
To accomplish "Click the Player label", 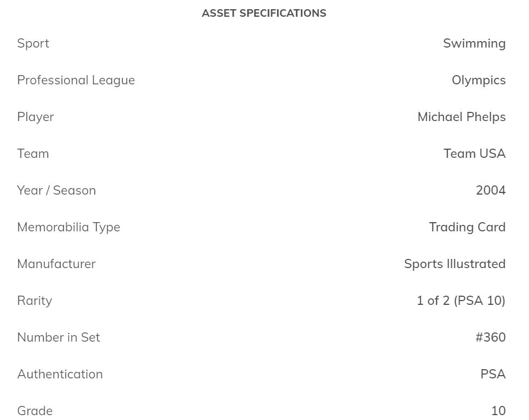I will click(36, 117).
